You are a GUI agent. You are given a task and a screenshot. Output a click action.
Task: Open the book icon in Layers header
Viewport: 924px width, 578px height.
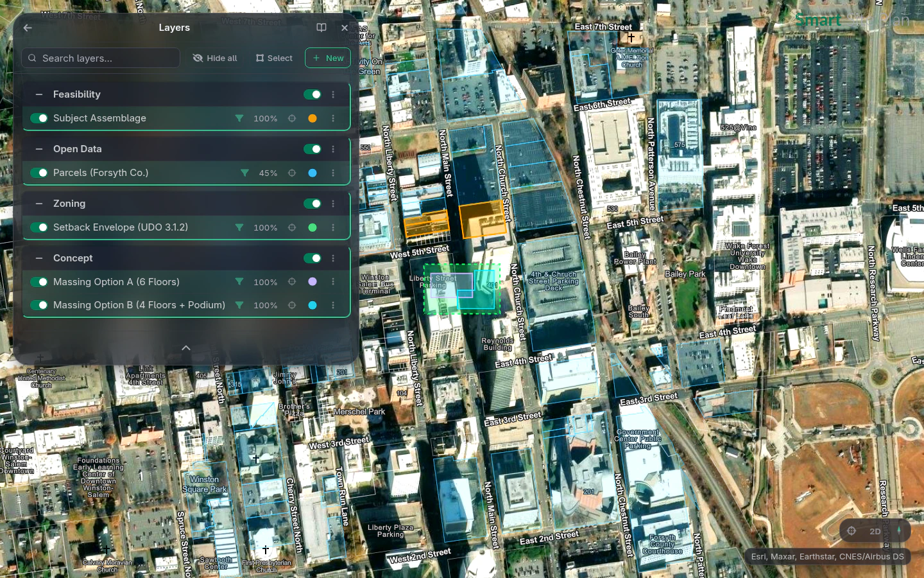(x=321, y=28)
